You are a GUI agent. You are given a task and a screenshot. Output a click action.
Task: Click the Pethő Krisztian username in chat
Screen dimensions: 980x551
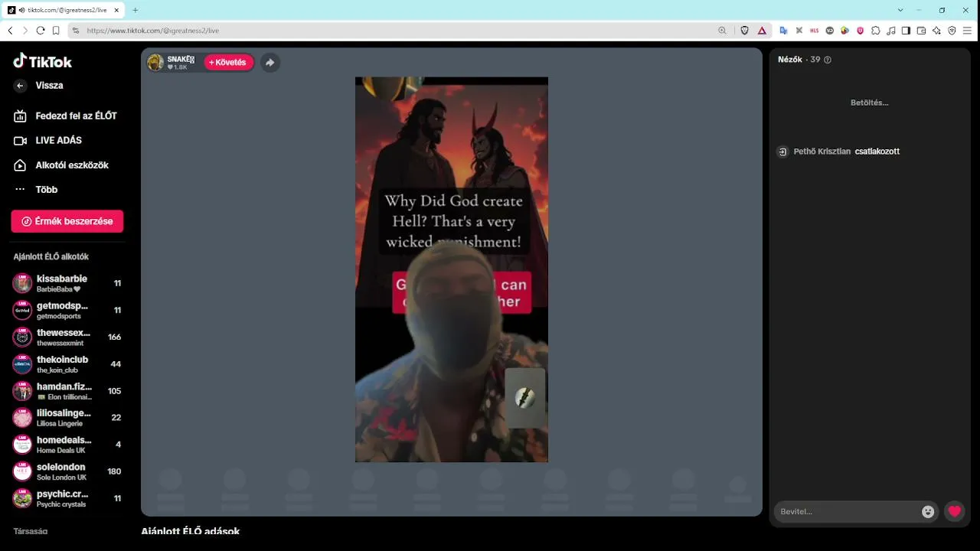coord(822,152)
